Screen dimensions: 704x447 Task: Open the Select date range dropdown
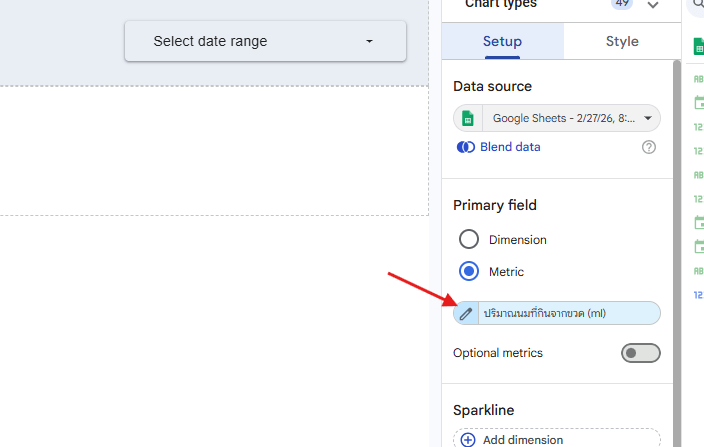(265, 41)
